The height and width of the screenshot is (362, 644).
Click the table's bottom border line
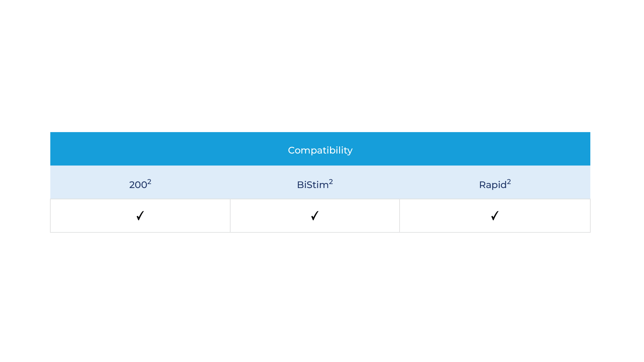click(320, 232)
